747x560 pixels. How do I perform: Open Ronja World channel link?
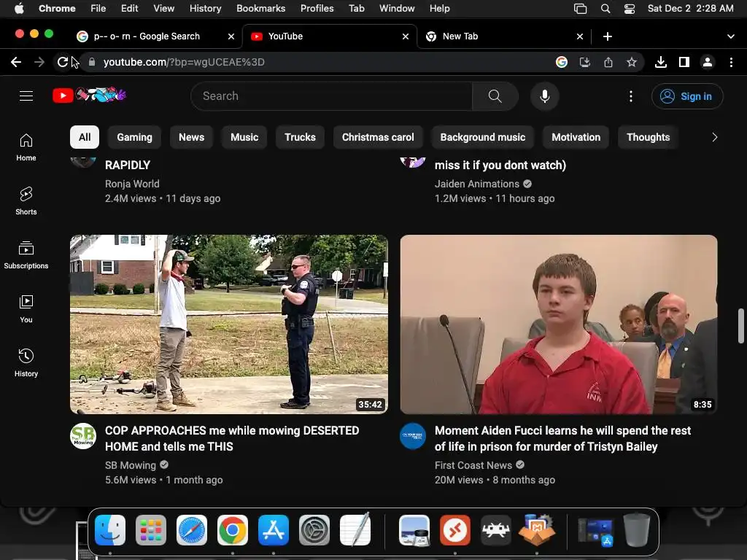[132, 184]
